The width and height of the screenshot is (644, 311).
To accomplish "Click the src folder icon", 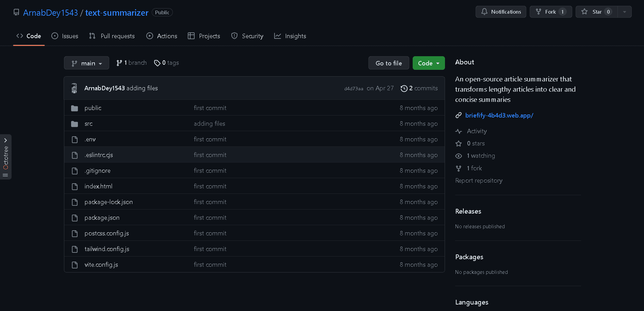I will point(75,124).
